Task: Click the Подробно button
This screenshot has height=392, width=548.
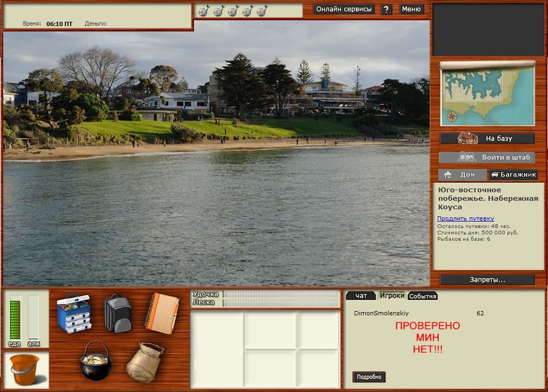Action: [x=369, y=376]
